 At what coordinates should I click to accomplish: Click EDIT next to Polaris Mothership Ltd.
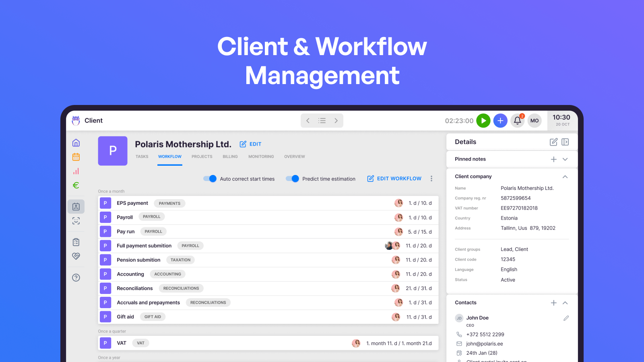point(251,144)
